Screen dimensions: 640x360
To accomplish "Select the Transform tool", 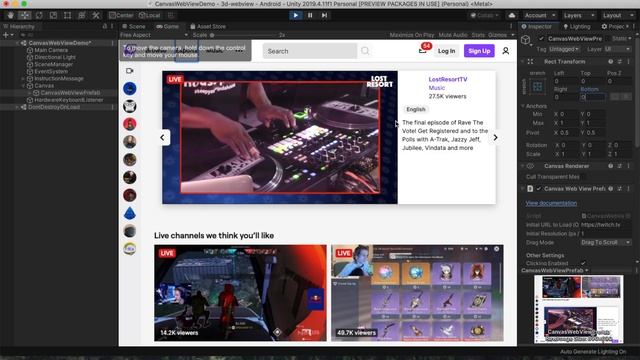I will tap(82, 15).
